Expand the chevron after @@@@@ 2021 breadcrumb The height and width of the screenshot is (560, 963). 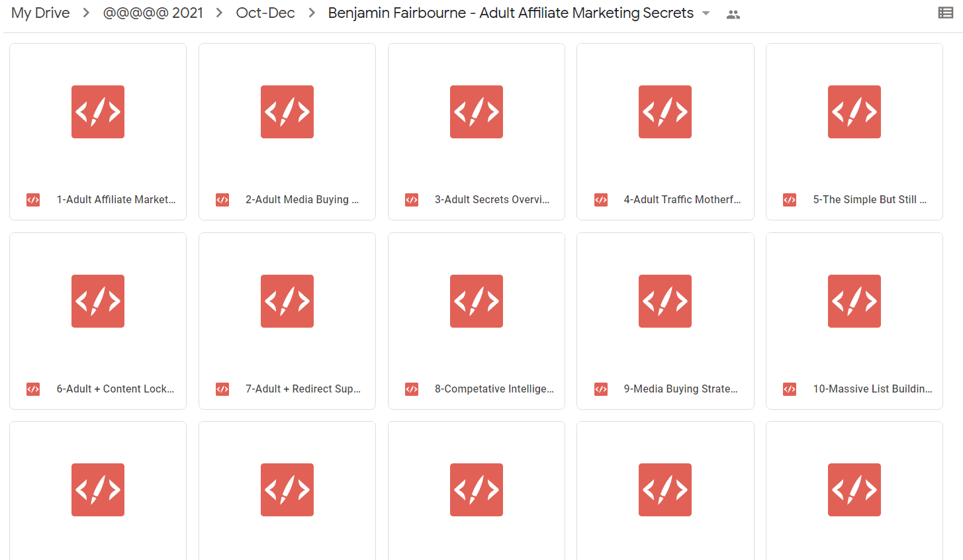tap(220, 13)
